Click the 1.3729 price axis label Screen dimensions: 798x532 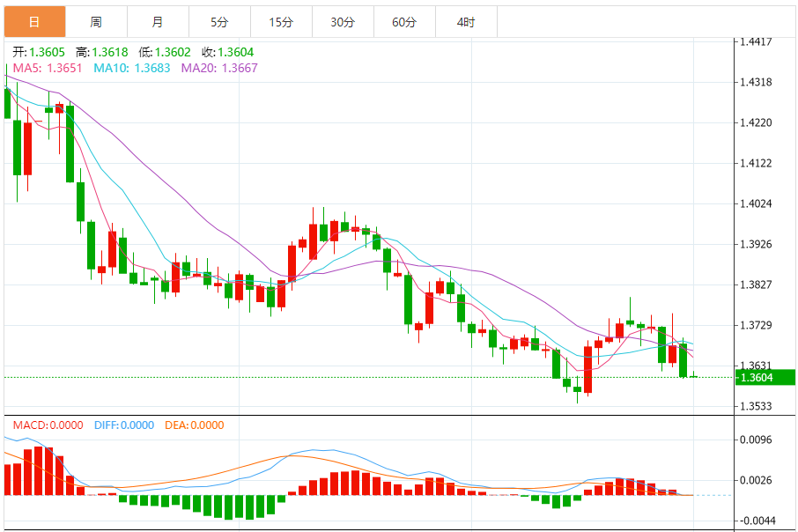[756, 325]
